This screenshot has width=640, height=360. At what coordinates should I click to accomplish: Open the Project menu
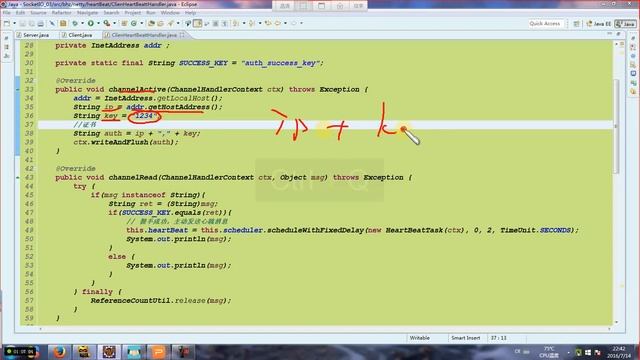[133, 13]
